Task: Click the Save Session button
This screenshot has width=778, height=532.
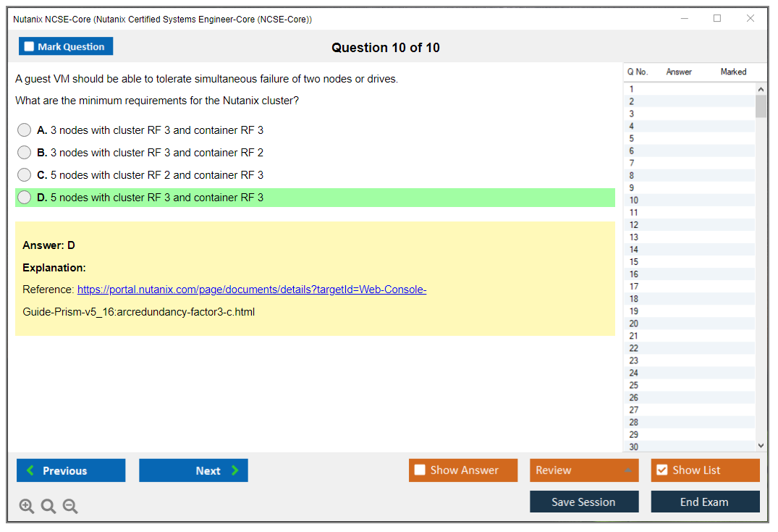Action: [584, 502]
